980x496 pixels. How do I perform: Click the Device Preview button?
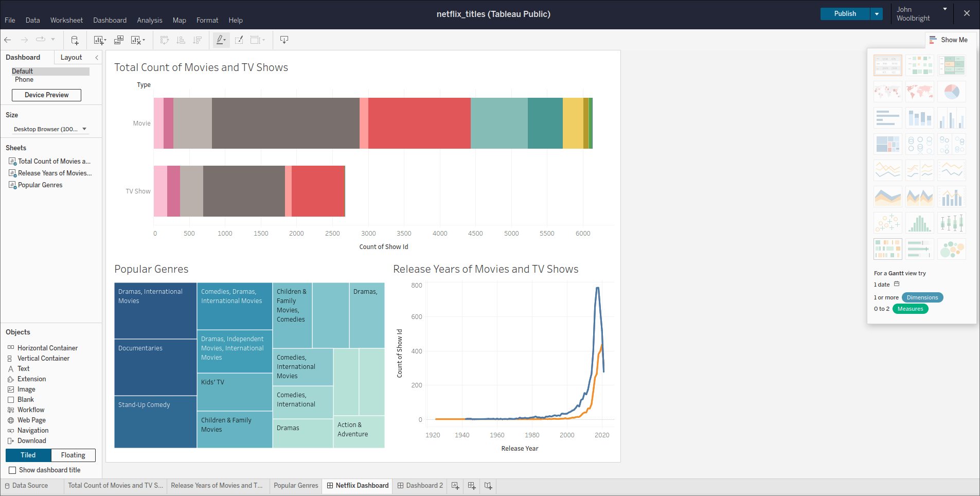point(46,95)
